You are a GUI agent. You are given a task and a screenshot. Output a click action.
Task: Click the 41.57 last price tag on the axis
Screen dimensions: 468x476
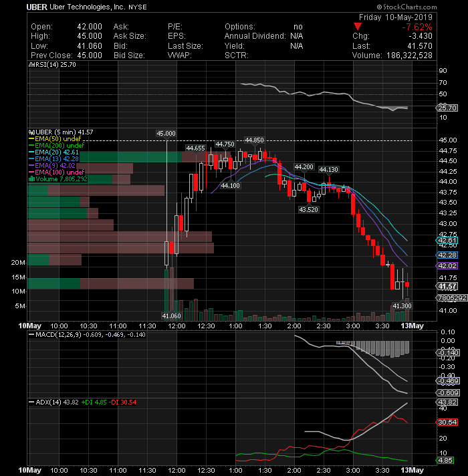447,286
